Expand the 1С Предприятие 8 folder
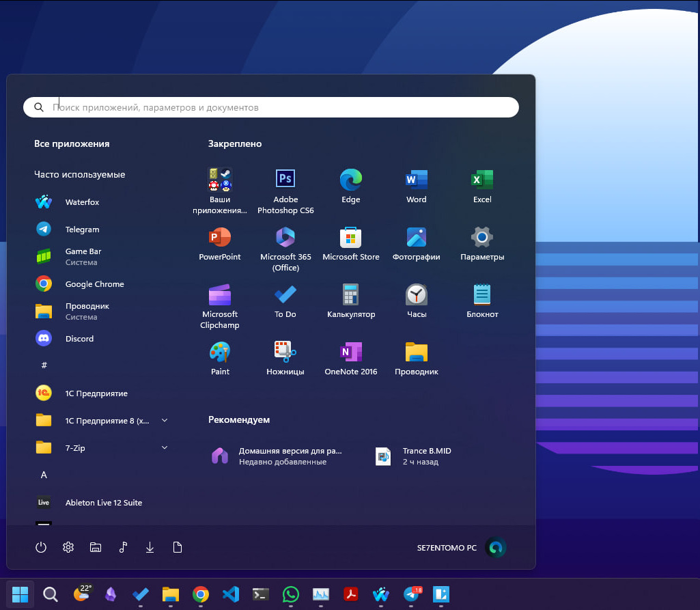The image size is (700, 610). tap(165, 420)
